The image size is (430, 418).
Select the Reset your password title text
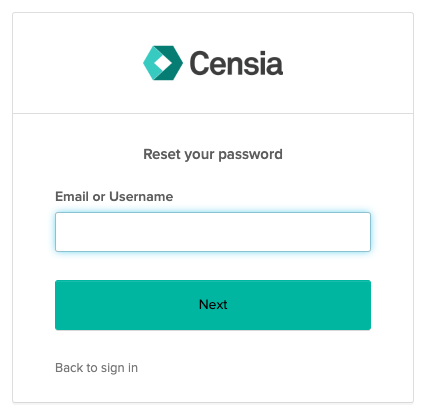tap(213, 154)
